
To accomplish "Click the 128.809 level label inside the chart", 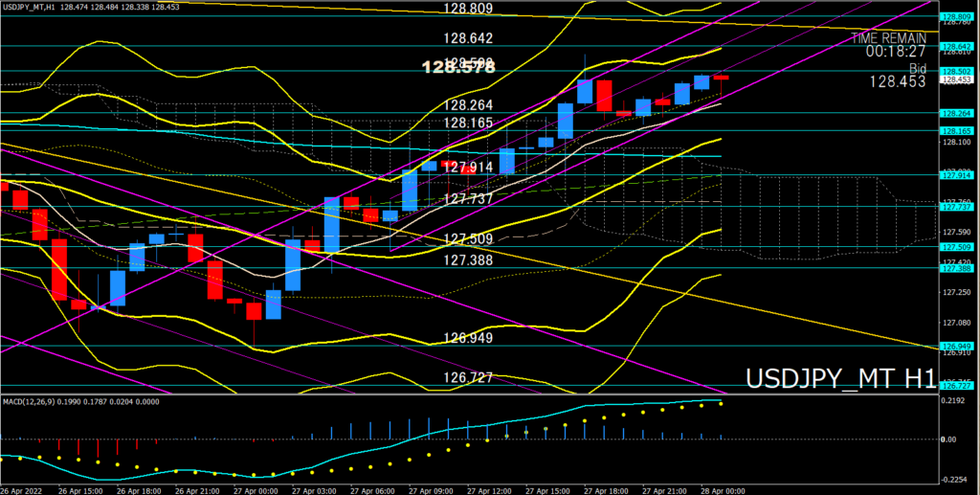I will [x=468, y=9].
